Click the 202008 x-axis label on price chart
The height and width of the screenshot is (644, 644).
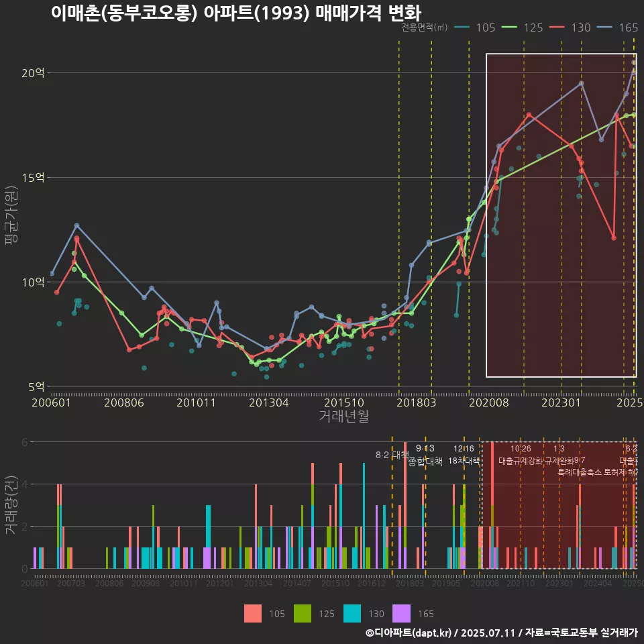pos(489,402)
